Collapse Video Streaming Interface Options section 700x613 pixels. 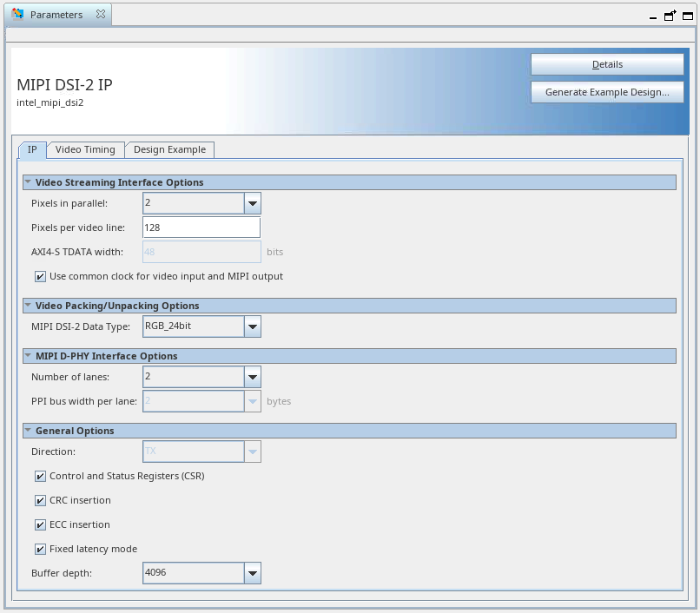28,182
